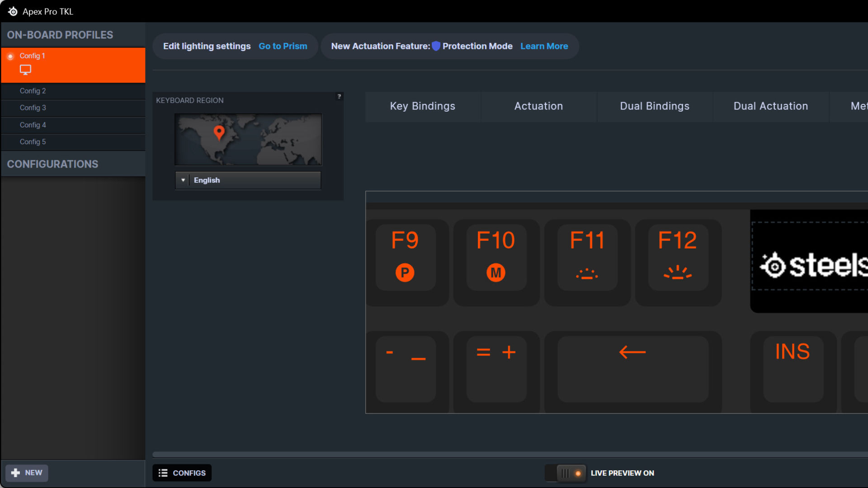Open the Keyboard Region help question mark
868x488 pixels.
(339, 96)
